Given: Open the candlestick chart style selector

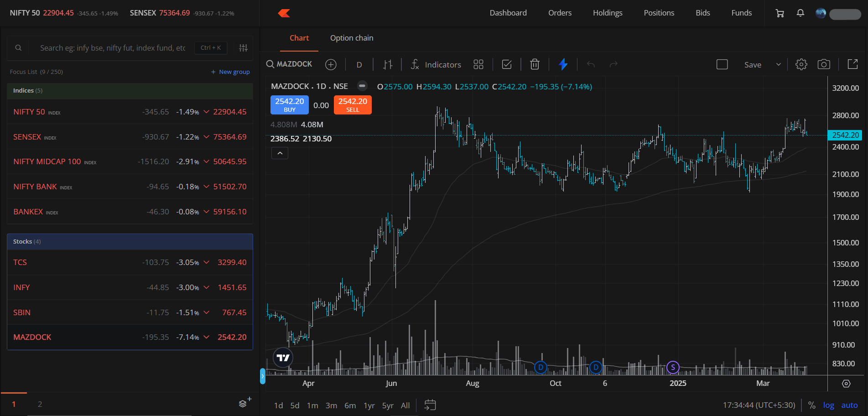Looking at the screenshot, I should click(388, 65).
